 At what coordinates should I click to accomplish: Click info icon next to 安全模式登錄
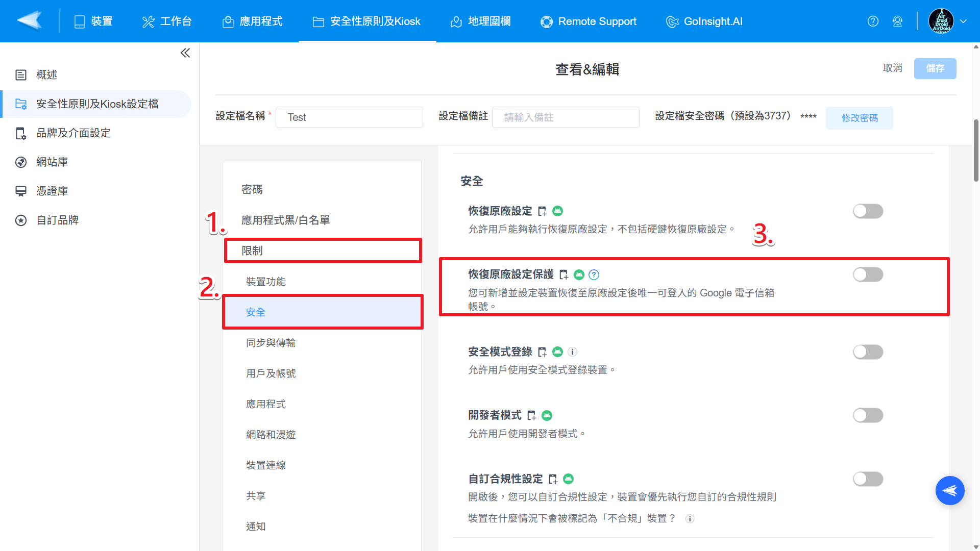(573, 352)
